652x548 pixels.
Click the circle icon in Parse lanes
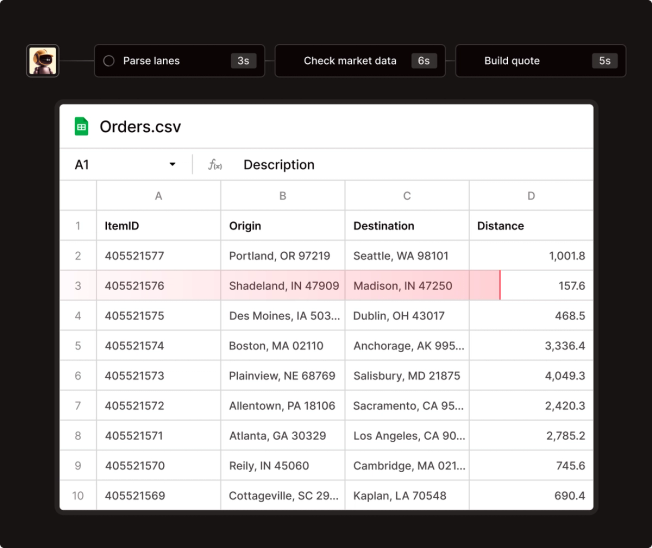click(x=109, y=61)
